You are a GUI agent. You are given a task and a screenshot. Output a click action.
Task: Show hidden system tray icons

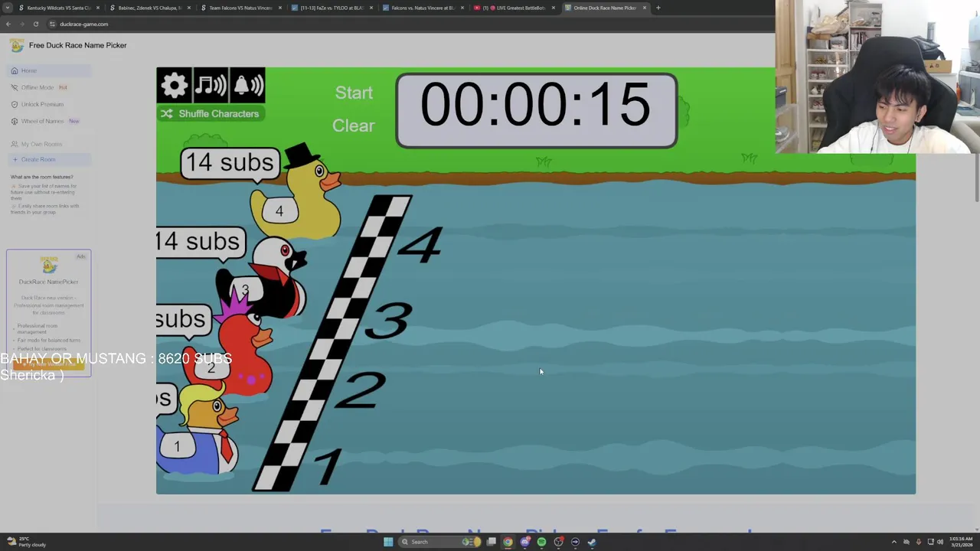coord(893,542)
